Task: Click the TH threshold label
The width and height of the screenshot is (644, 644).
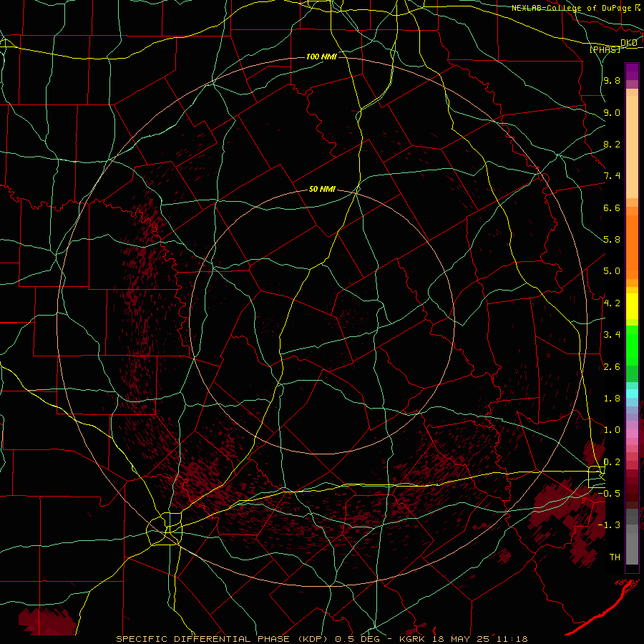Action: (615, 557)
